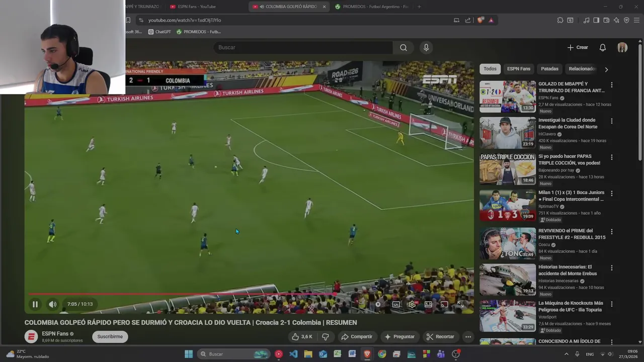Viewport: 644px width, 362px height.
Task: Open YouTube notifications bell
Action: [603, 47]
